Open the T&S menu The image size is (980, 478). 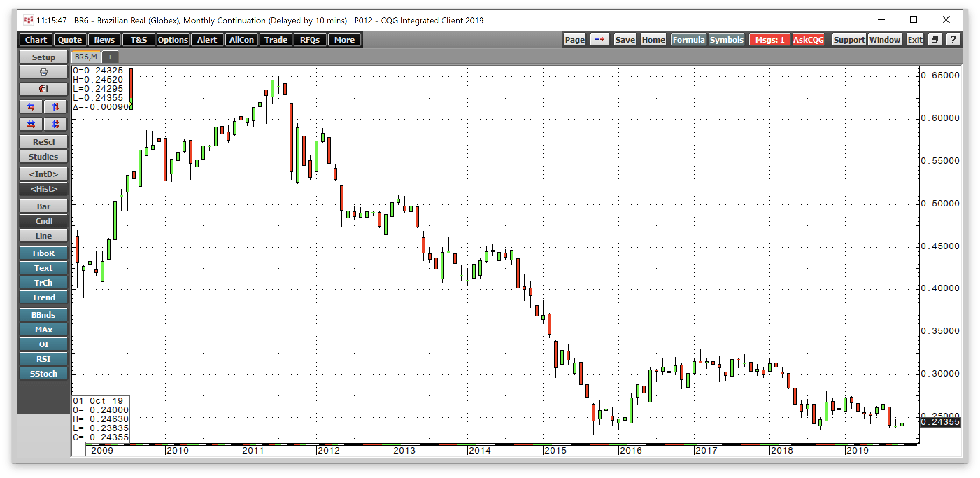click(x=139, y=40)
